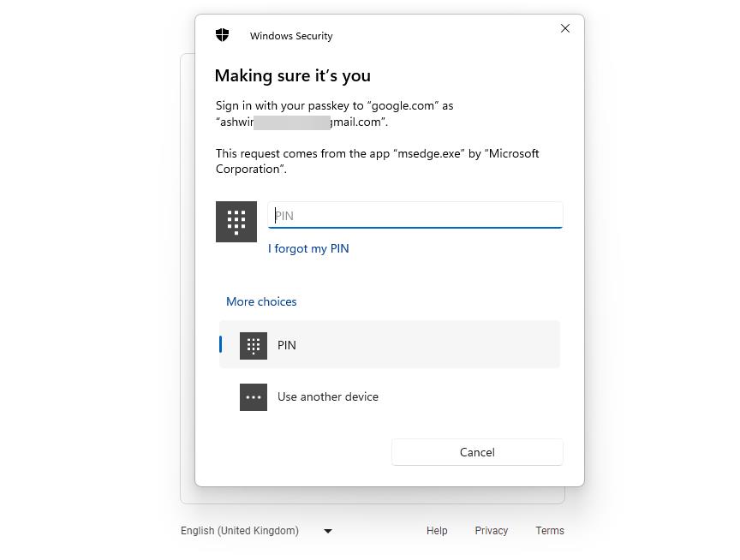The width and height of the screenshot is (740, 560).
Task: Open the English (United Kingdom) language dropdown
Action: [257, 531]
